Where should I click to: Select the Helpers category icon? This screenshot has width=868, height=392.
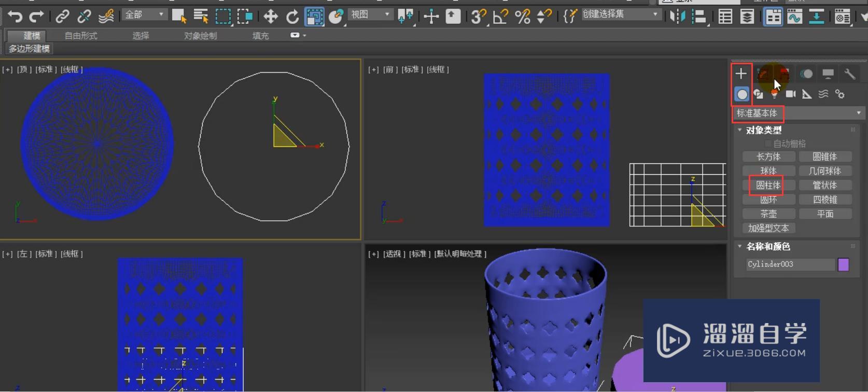pyautogui.click(x=807, y=94)
